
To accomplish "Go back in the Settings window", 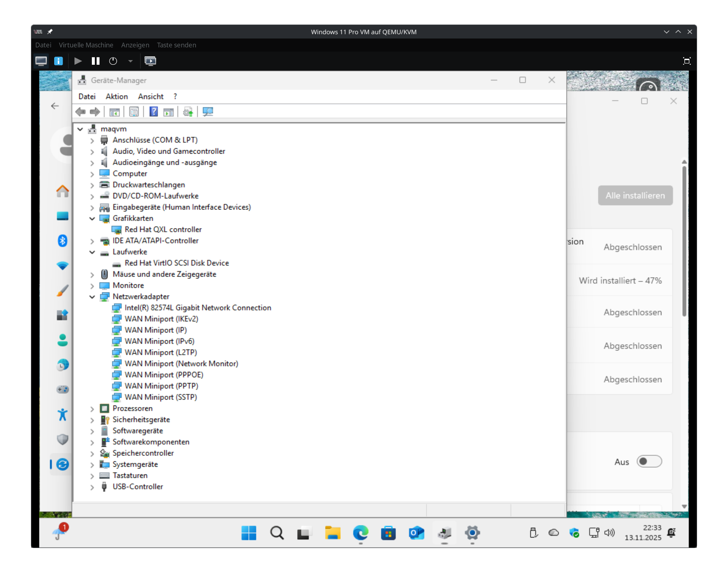I will coord(55,106).
